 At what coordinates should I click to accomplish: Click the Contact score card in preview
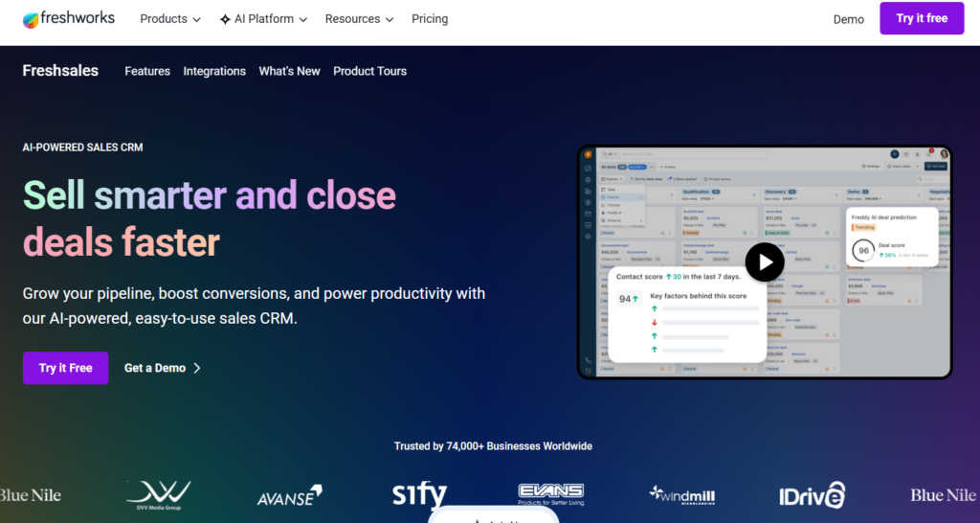(x=687, y=315)
